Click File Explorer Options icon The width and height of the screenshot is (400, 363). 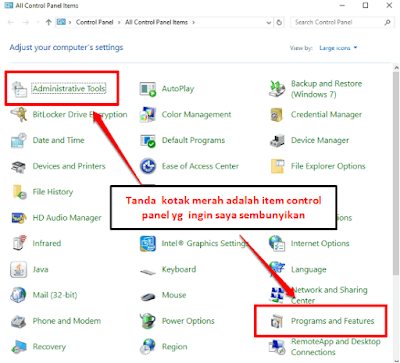[277, 166]
